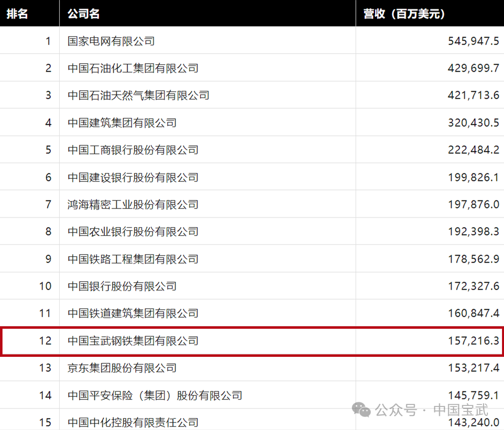Select 中国铁道建筑集团有限公司 company name
Screen dimensions: 504x430
click(133, 313)
